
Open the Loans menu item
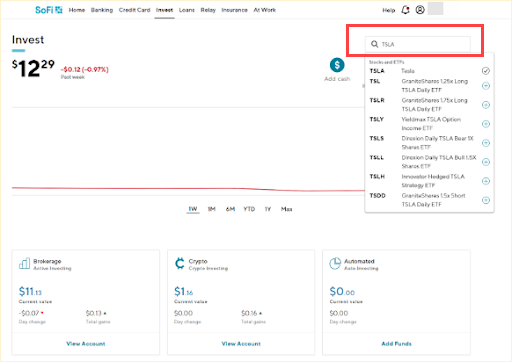(187, 10)
